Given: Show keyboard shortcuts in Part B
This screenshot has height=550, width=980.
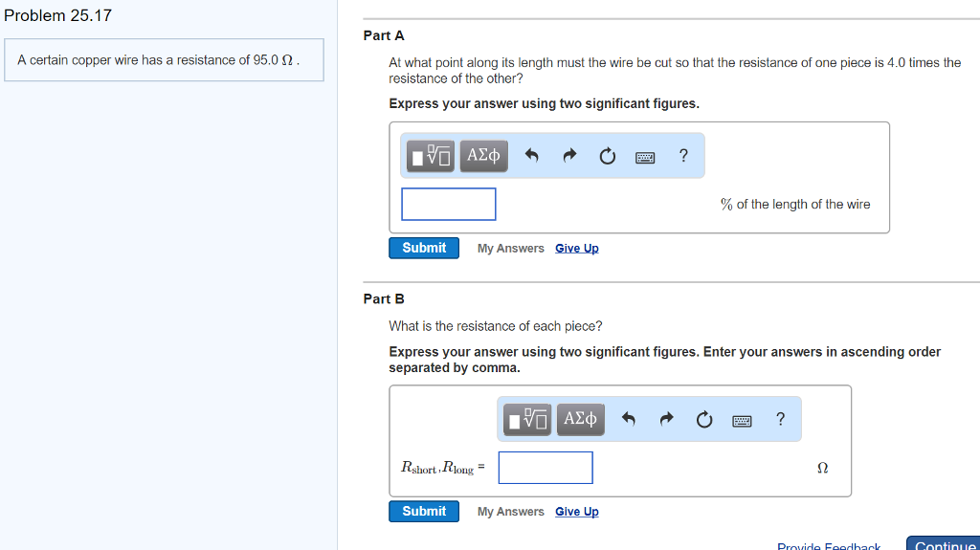Looking at the screenshot, I should 743,420.
